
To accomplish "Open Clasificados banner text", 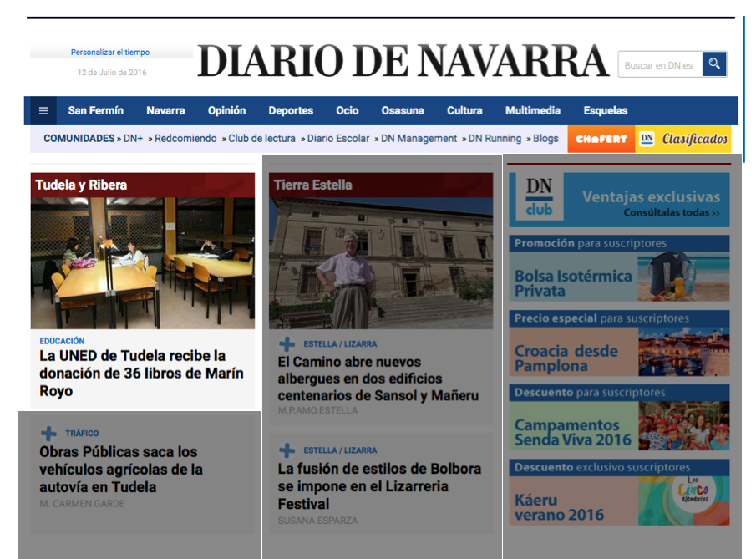I will pos(694,139).
